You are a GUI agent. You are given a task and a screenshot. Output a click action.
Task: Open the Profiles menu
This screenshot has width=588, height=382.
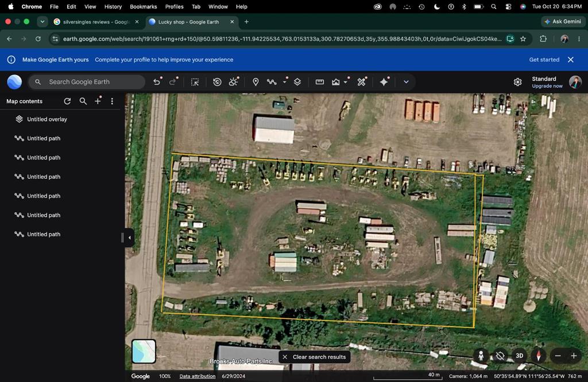(x=175, y=7)
